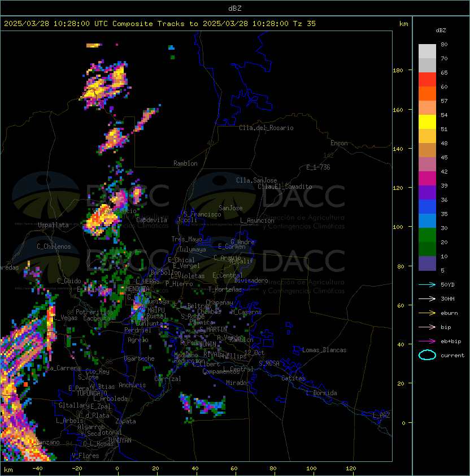Screen dimensions: 470x476
Task: Click the white 30HM track arrow in legend
Action: point(427,298)
